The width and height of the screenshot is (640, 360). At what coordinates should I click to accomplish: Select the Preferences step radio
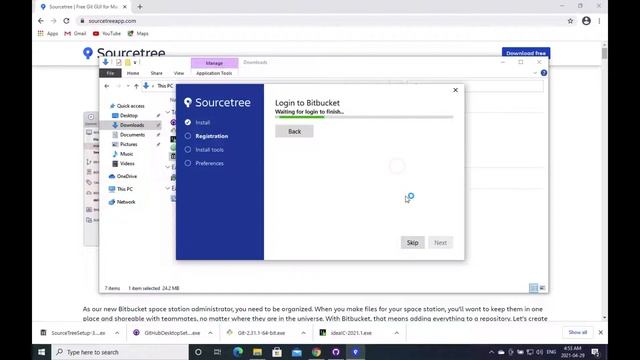(188, 163)
